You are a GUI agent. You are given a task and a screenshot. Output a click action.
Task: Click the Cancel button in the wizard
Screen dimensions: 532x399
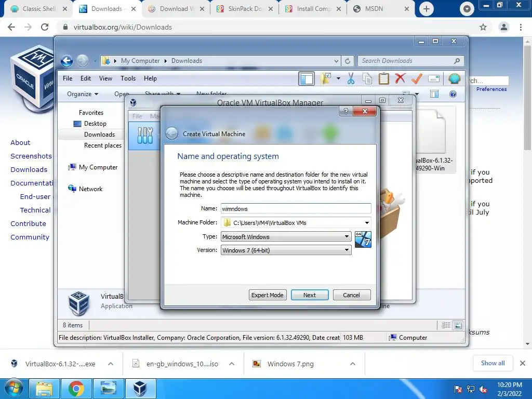pyautogui.click(x=351, y=295)
